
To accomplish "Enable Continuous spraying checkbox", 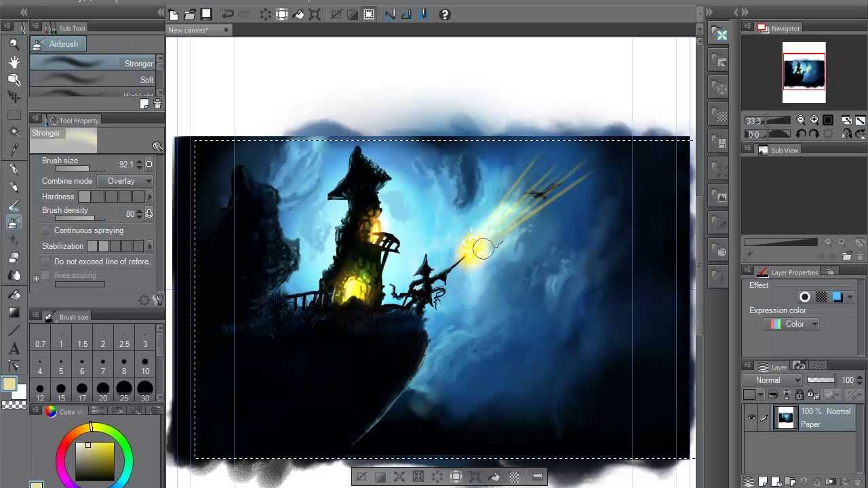I will click(46, 230).
